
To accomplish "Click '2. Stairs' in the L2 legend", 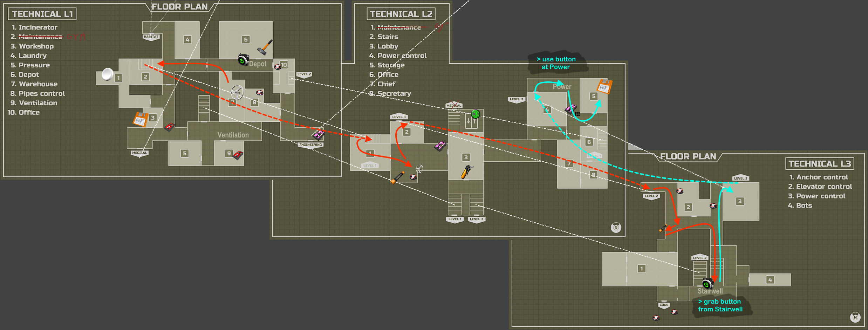I will pos(384,37).
